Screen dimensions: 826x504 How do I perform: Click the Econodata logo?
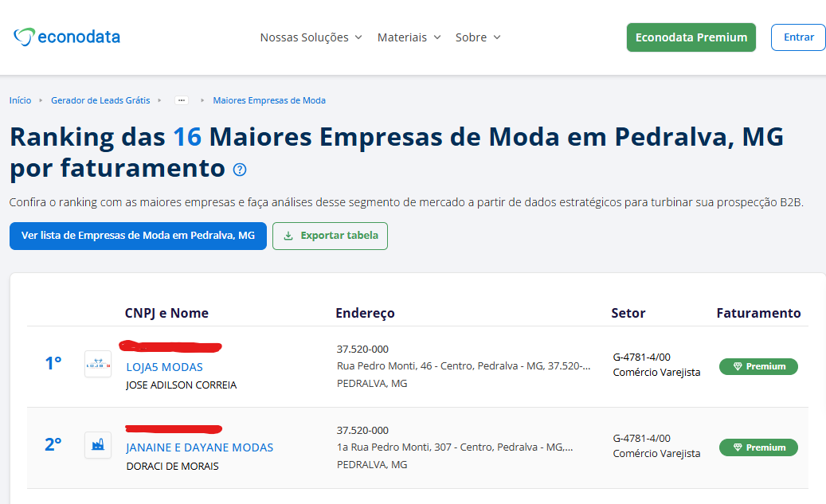click(x=67, y=37)
